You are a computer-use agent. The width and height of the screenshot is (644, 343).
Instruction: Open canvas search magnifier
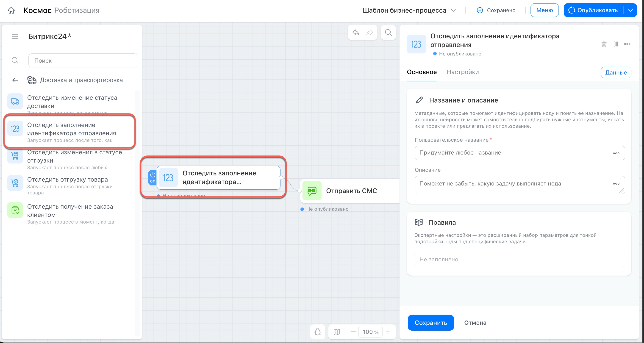388,32
